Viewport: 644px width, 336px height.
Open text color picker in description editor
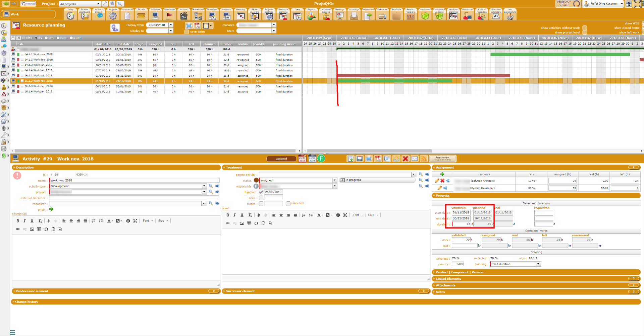(x=109, y=221)
